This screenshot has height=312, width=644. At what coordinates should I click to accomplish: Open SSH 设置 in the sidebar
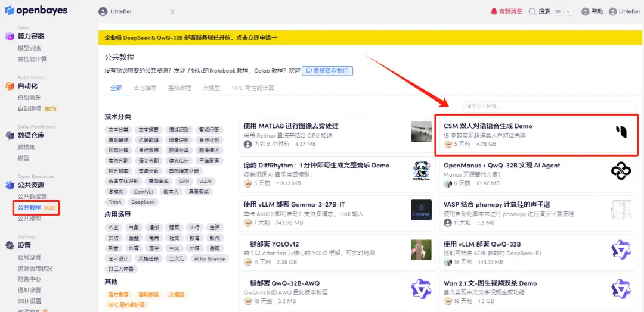pyautogui.click(x=30, y=301)
